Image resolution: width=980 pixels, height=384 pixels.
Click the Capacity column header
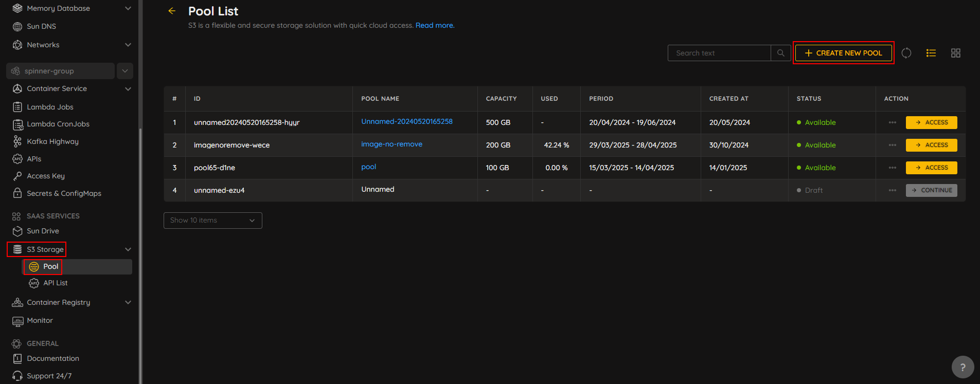point(501,99)
